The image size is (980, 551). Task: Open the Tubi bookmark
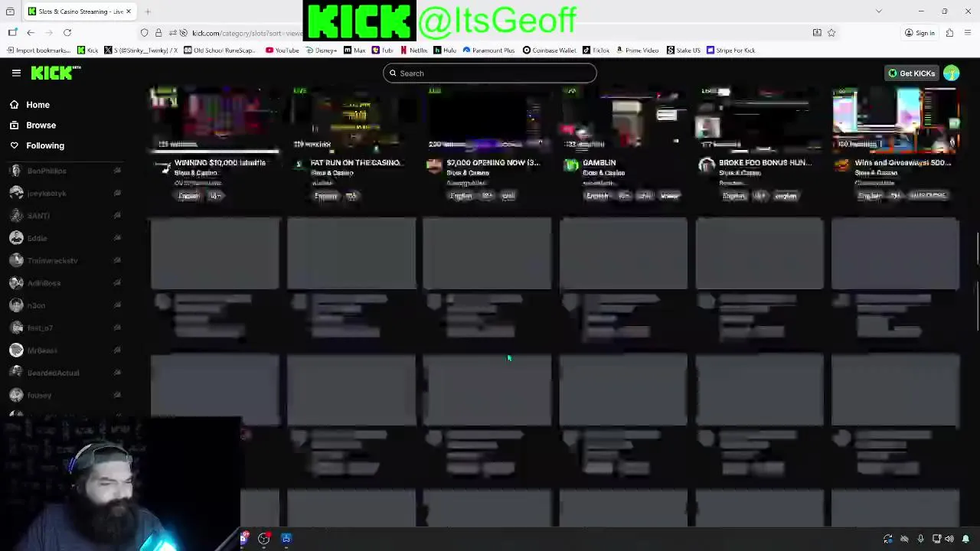click(382, 51)
